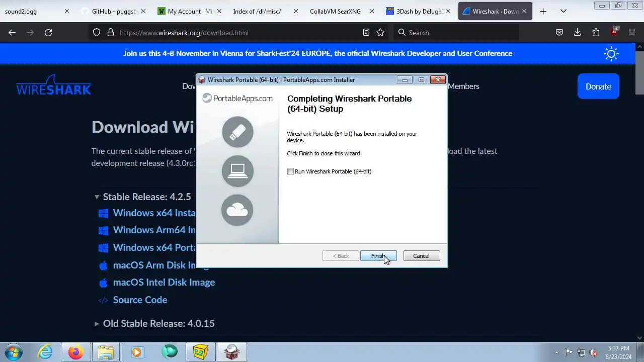Viewport: 644px width, 362px height.
Task: Click the Windows logo beside Windows x64 Installer
Action: (x=103, y=213)
